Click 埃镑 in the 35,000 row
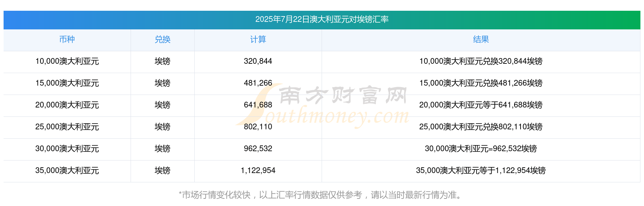Image resolution: width=644 pixels, height=206 pixels. (162, 171)
